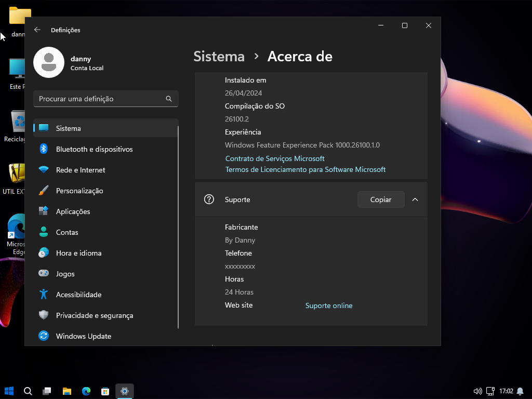The width and height of the screenshot is (532, 399).
Task: Click the Copiar button
Action: [381, 199]
